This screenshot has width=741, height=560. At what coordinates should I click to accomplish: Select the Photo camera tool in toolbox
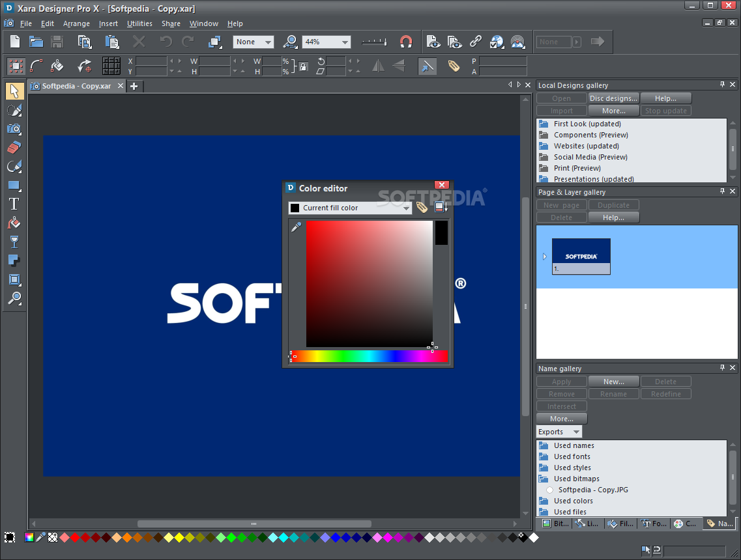14,128
